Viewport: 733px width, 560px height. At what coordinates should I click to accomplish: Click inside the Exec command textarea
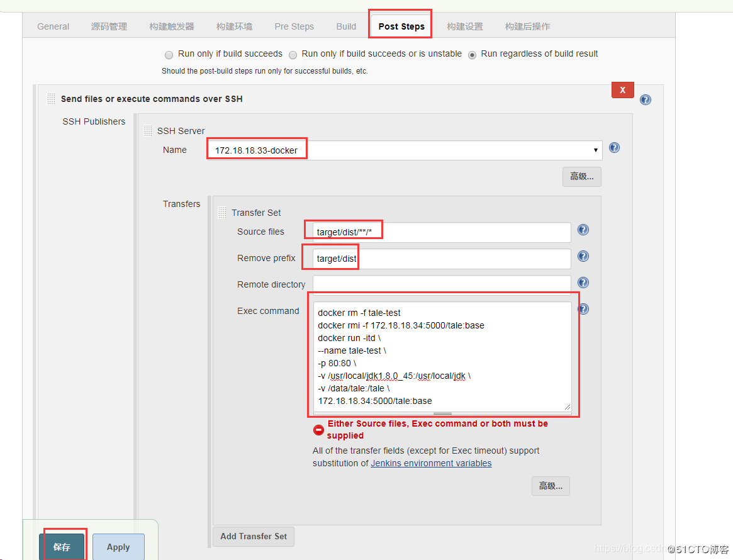click(442, 357)
